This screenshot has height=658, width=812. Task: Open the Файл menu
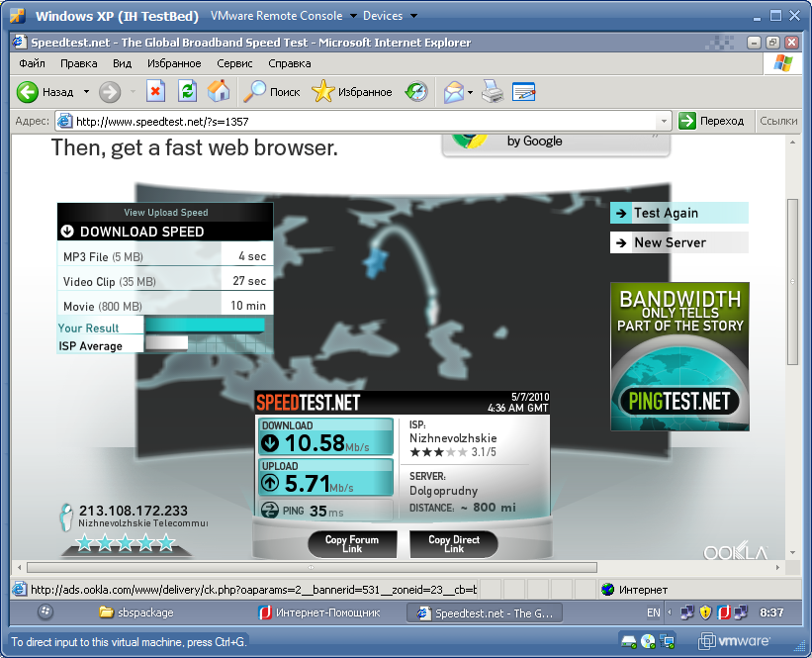pyautogui.click(x=32, y=63)
